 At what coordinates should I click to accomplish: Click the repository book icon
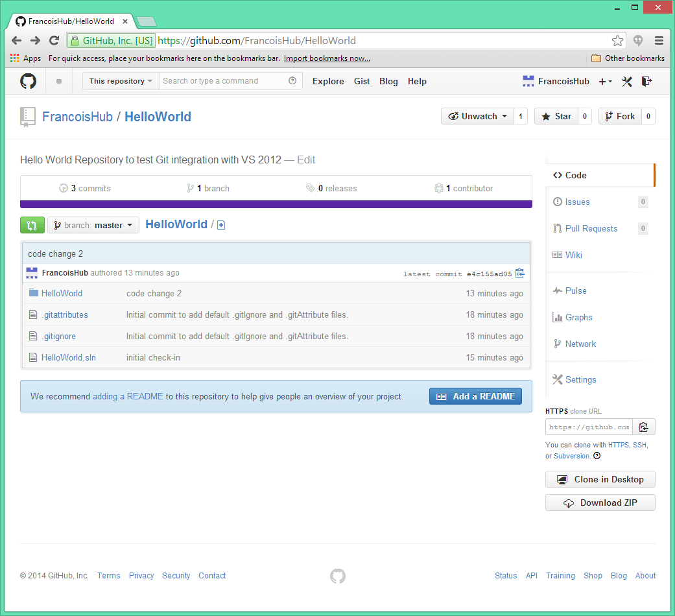pyautogui.click(x=27, y=117)
